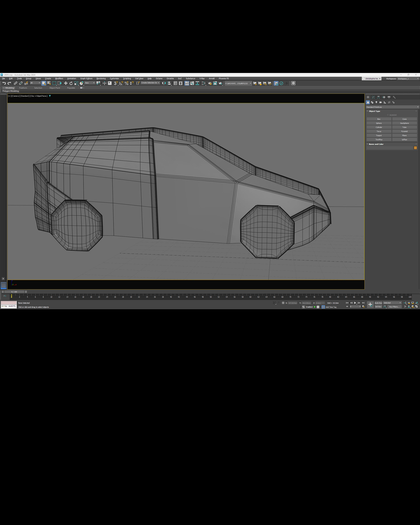420x525 pixels.
Task: Open the Modify command panel tab
Action: (x=373, y=97)
